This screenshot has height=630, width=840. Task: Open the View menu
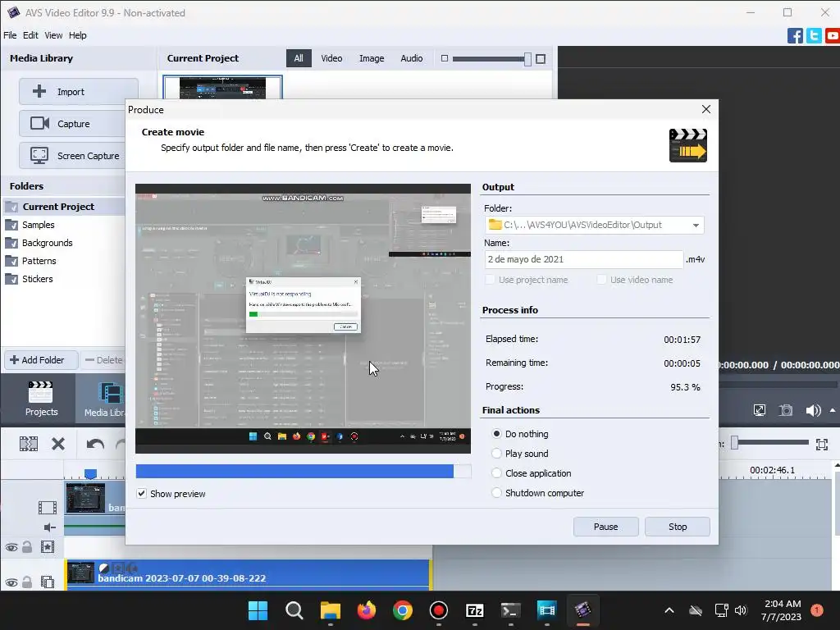tap(53, 35)
